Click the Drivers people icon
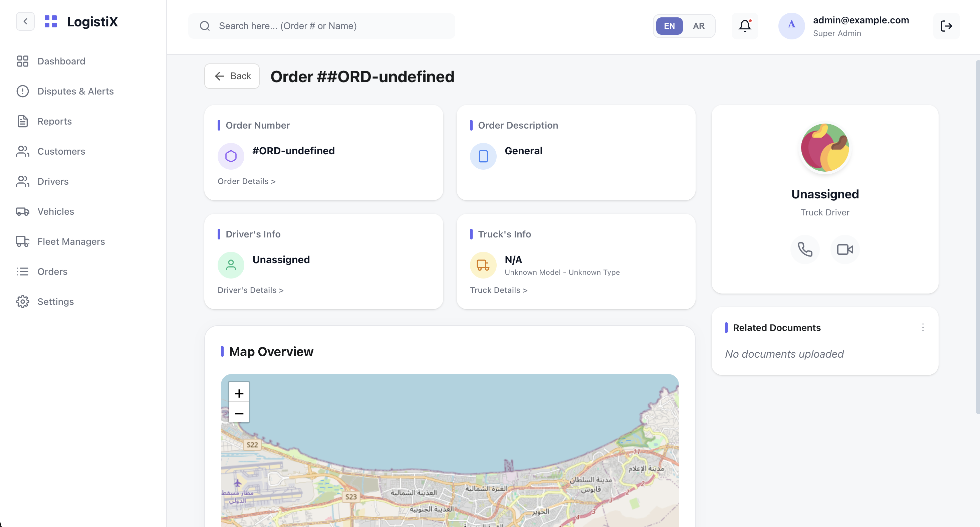 tap(23, 181)
